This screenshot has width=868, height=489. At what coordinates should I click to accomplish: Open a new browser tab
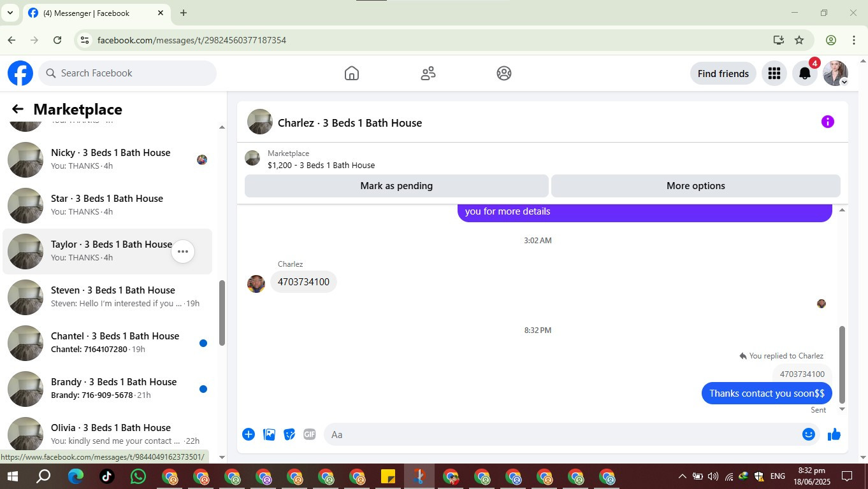[184, 13]
